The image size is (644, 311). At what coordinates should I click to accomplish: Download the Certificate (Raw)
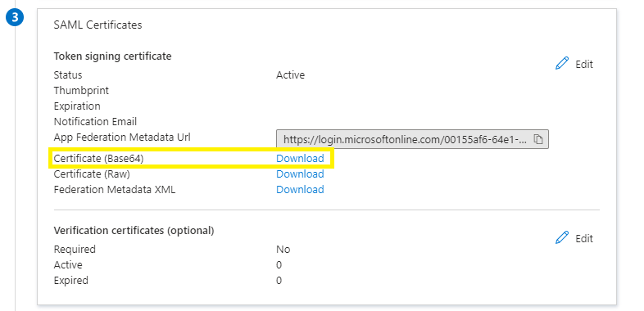click(300, 174)
